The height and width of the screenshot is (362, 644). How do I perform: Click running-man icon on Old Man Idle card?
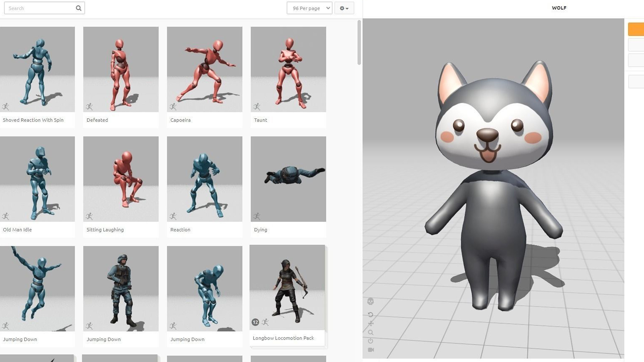pos(6,216)
